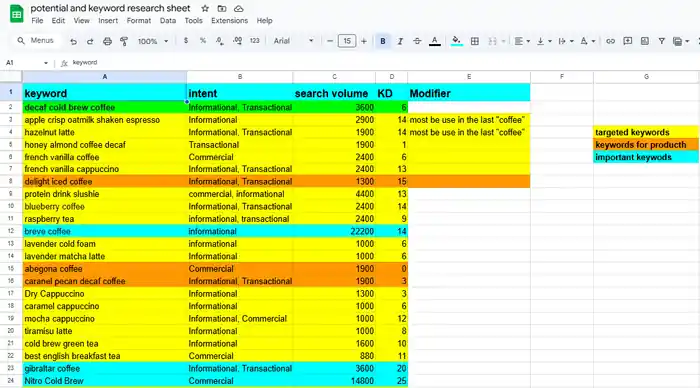
Task: Click the Redo arrow
Action: (90, 41)
